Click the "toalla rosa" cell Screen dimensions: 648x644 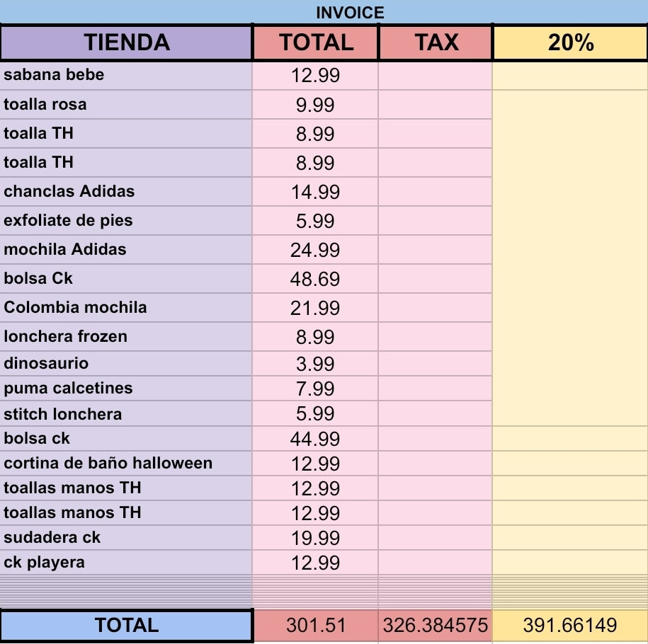[126, 105]
